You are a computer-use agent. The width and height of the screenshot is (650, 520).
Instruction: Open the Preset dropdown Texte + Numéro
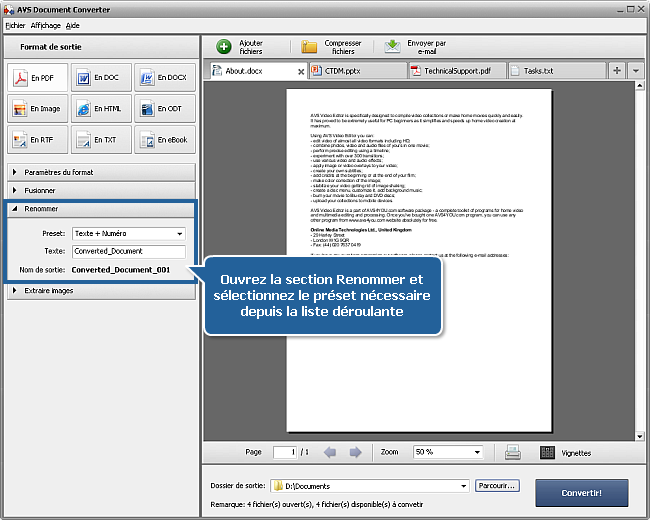[x=129, y=233]
